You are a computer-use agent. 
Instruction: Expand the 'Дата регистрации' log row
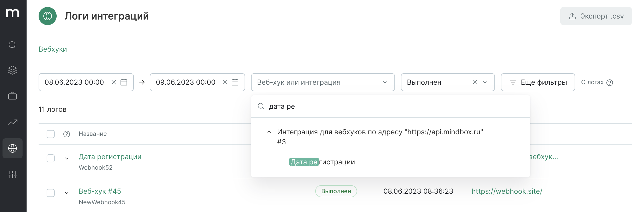(67, 158)
